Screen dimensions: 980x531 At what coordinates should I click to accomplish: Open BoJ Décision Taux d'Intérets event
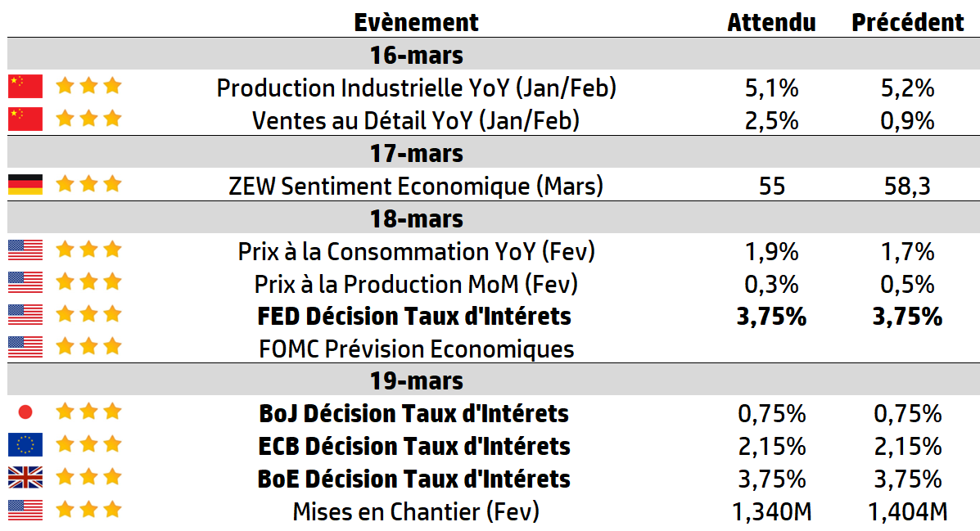(x=414, y=413)
